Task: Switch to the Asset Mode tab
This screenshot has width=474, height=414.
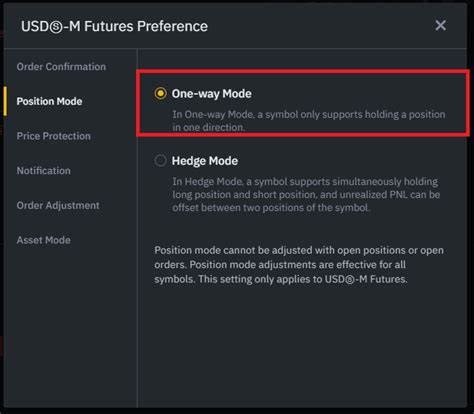Action: (44, 240)
